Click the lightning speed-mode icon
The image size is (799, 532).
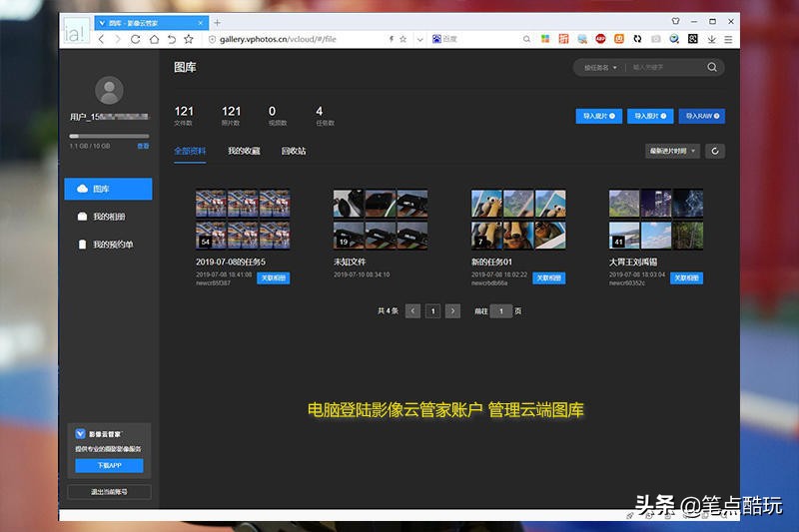click(x=392, y=39)
